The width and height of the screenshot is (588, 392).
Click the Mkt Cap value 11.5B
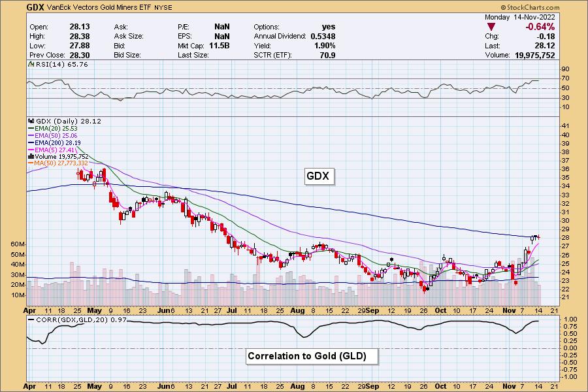click(x=220, y=46)
